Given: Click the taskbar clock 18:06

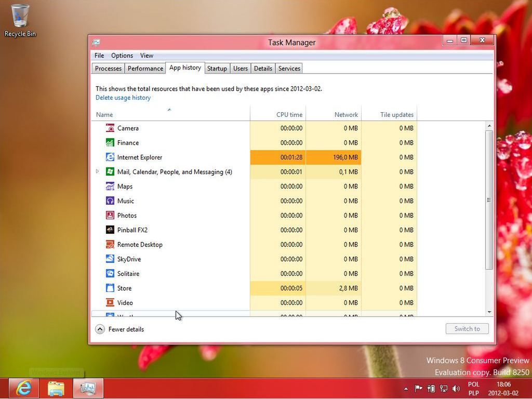Looking at the screenshot, I should [503, 389].
